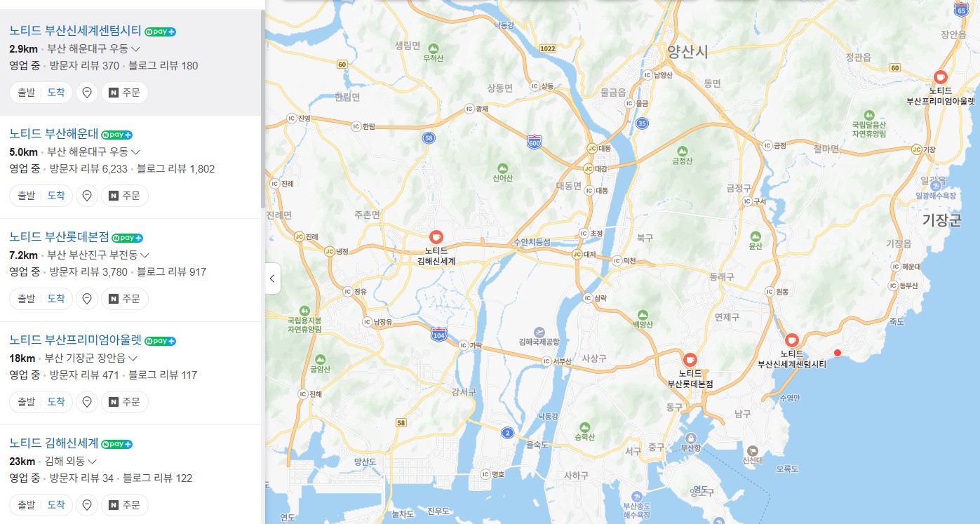
Task: Click 주문 button for 노티드 부산프리미엄아울렛
Action: [x=124, y=402]
